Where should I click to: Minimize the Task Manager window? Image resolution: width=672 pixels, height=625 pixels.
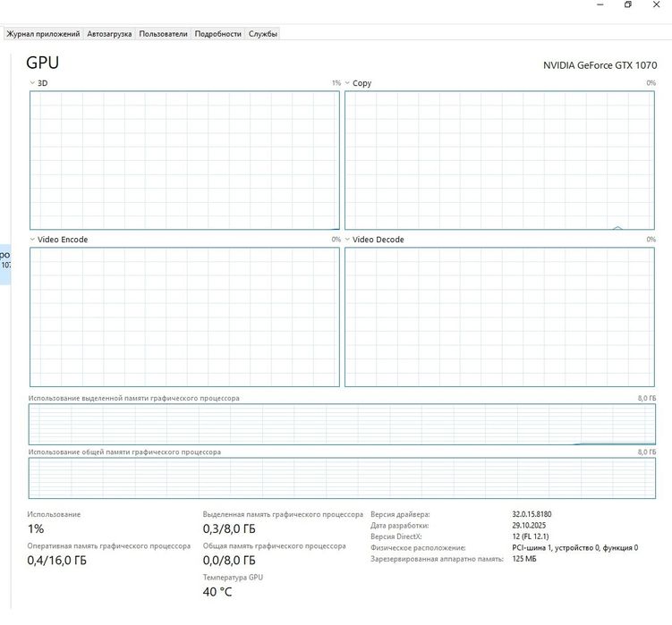[x=600, y=4]
